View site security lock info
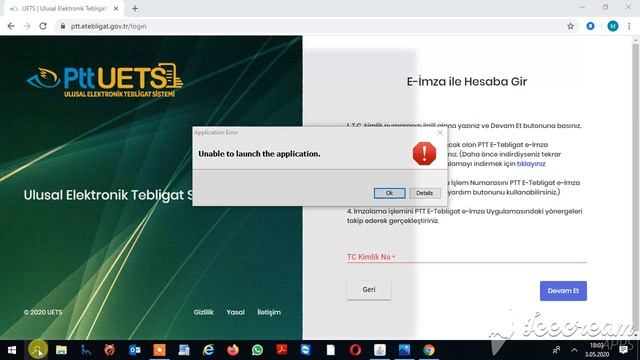Image resolution: width=640 pixels, height=360 pixels. pos(62,26)
